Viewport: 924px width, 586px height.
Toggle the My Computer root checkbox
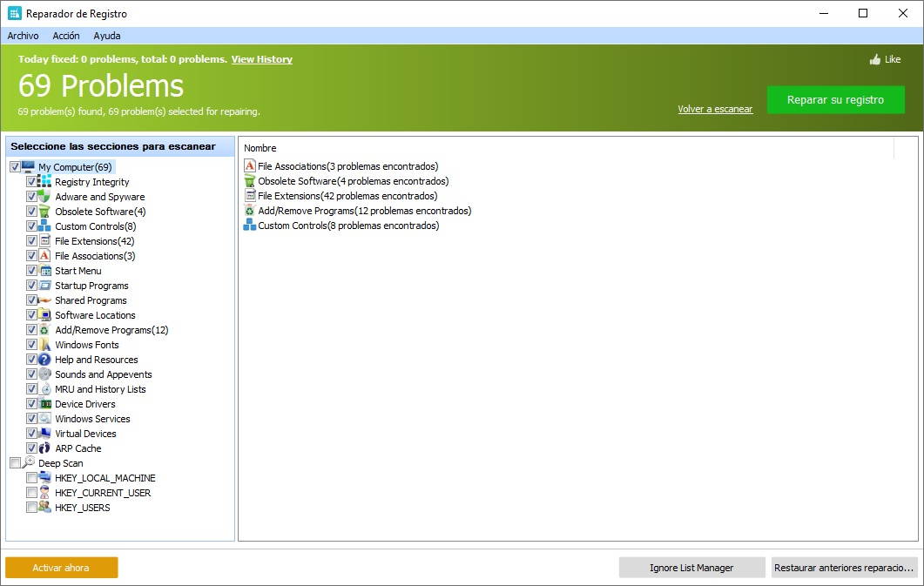(x=15, y=167)
